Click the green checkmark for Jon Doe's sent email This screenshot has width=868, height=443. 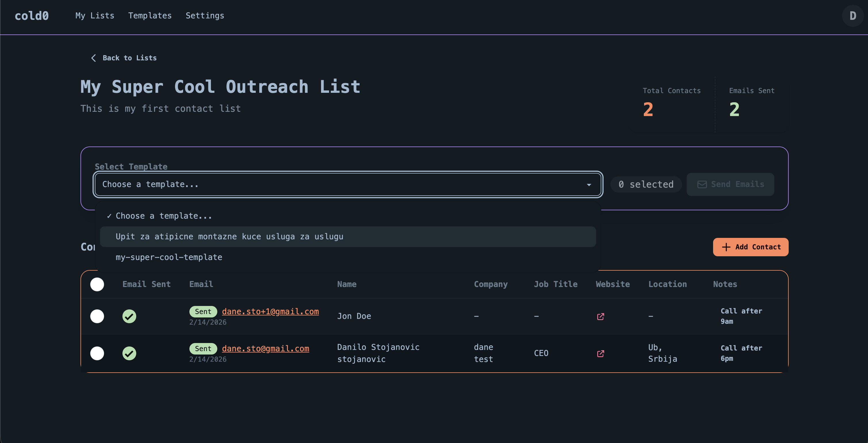pyautogui.click(x=129, y=316)
